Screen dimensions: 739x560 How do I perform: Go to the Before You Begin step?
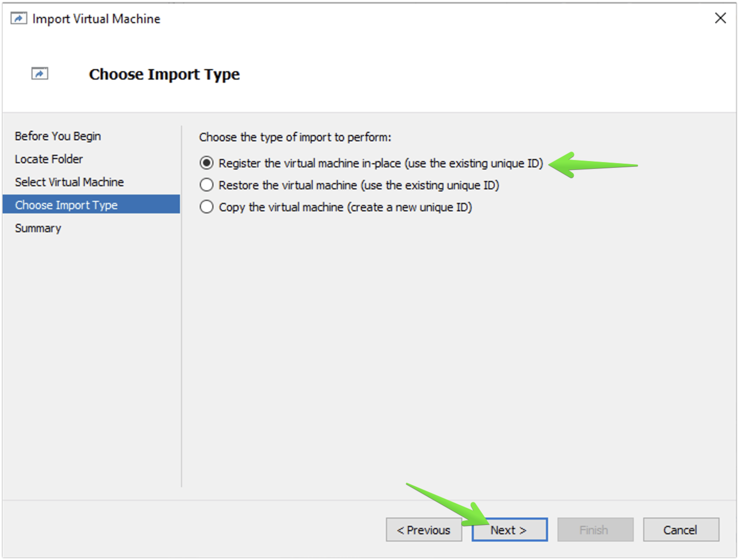[x=58, y=136]
